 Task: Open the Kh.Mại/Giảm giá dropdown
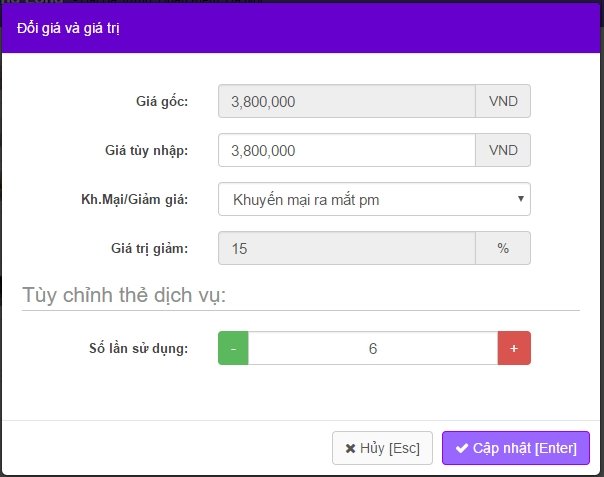pyautogui.click(x=373, y=199)
